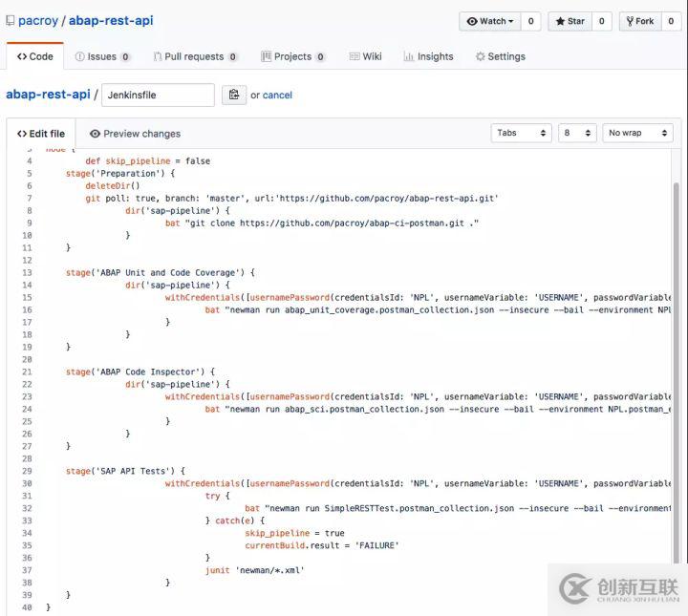Screen dimensions: 688x616
Task: Click SimpleRESTTest newman command on line 32
Action: [x=458, y=508]
